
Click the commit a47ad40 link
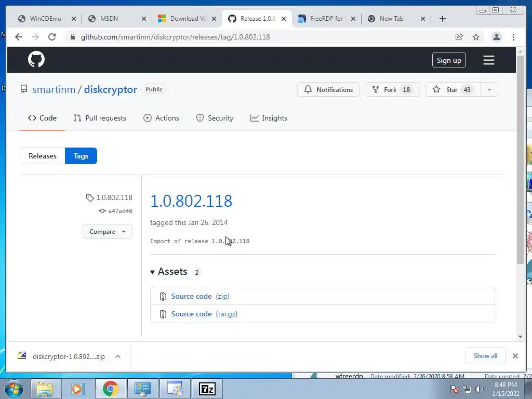point(115,211)
